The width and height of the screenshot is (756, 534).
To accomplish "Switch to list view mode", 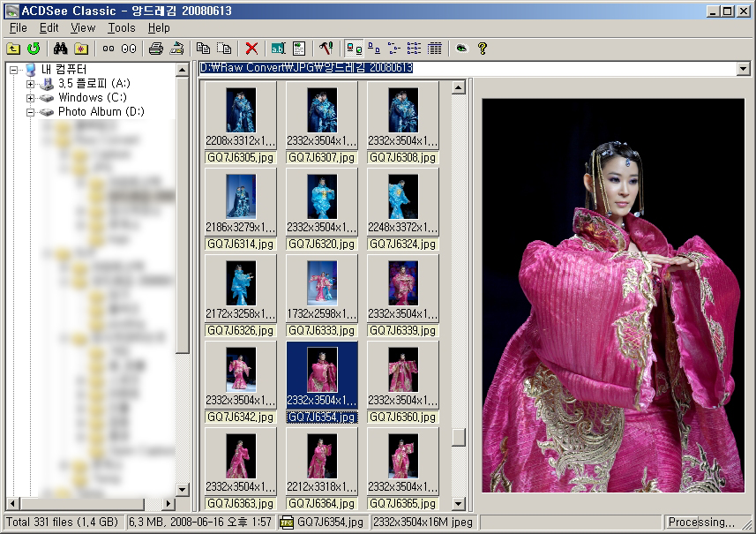I will [x=414, y=49].
